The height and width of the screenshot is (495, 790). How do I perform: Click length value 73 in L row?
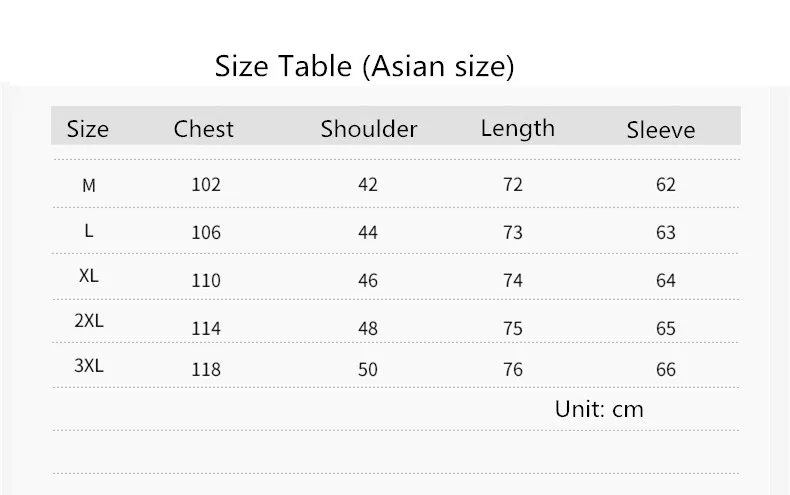click(x=513, y=232)
